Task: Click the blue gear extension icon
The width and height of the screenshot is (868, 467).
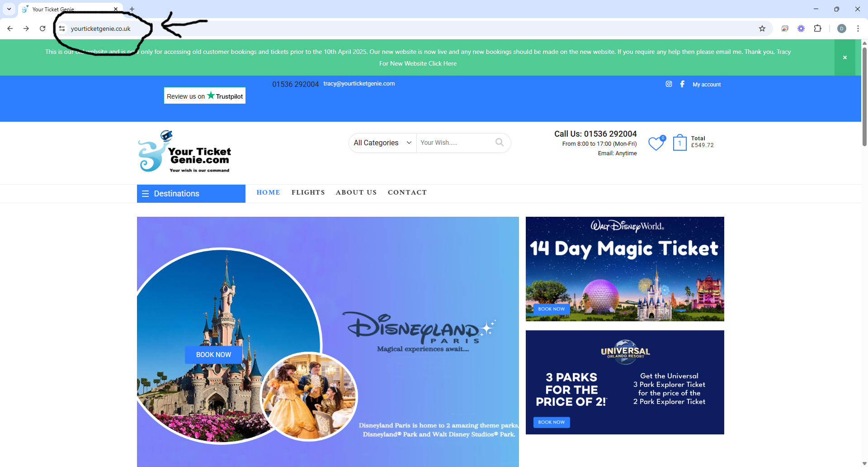Action: click(x=801, y=29)
